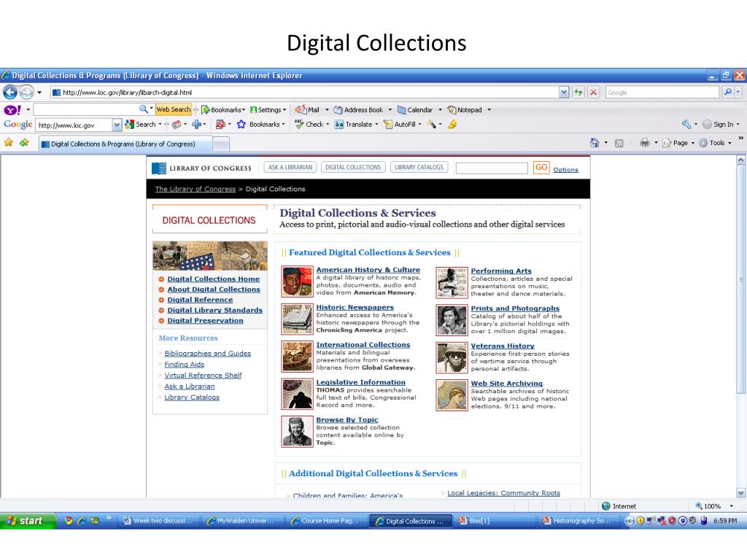
Task: Click the Refresh page icon
Action: (x=578, y=93)
